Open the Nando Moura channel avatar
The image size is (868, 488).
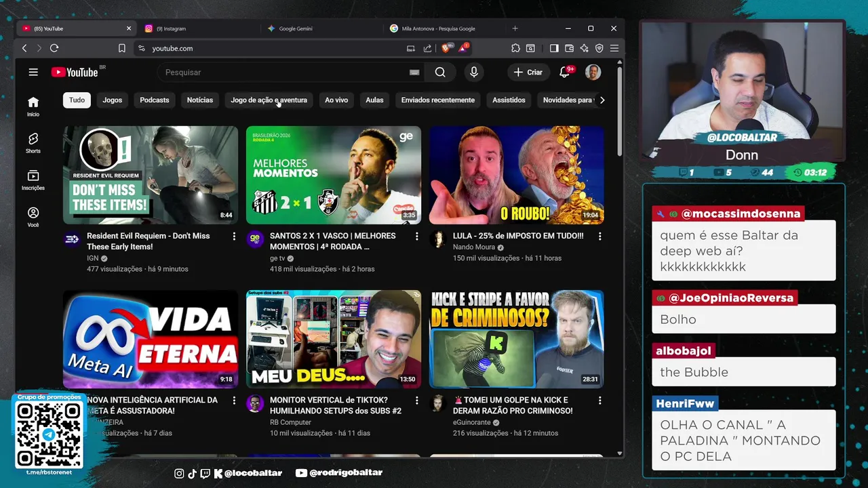point(438,239)
